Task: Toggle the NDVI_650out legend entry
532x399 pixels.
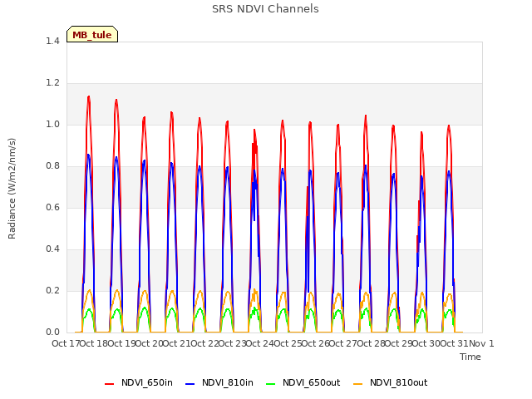Action: coord(303,382)
